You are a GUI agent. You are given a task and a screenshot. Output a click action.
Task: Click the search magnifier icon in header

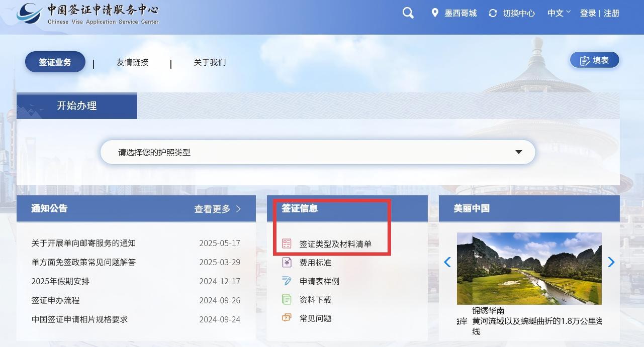[408, 13]
